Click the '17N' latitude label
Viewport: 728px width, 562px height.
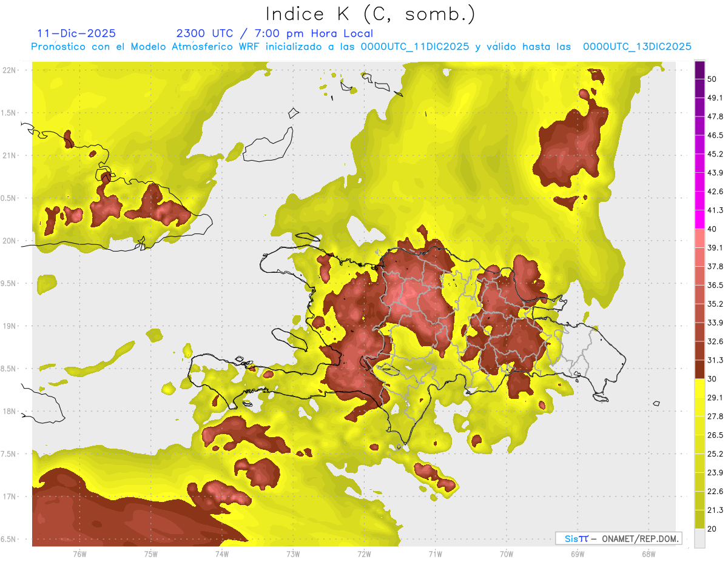click(9, 497)
